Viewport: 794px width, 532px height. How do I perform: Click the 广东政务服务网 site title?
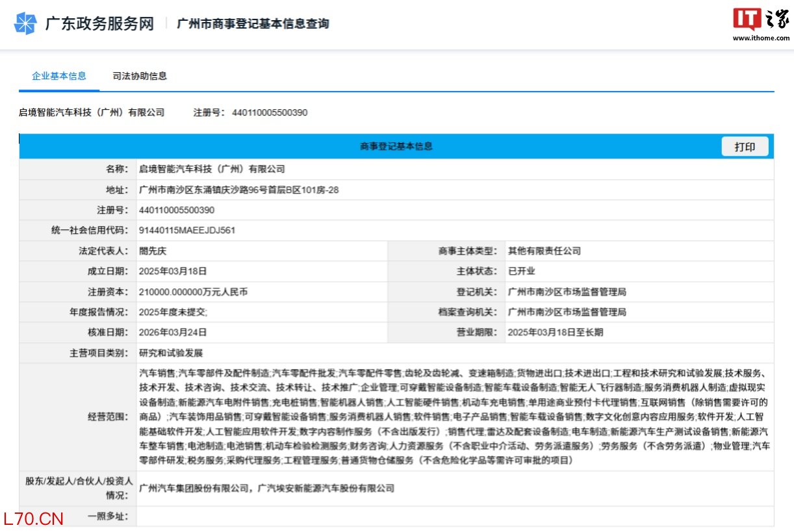coord(99,24)
